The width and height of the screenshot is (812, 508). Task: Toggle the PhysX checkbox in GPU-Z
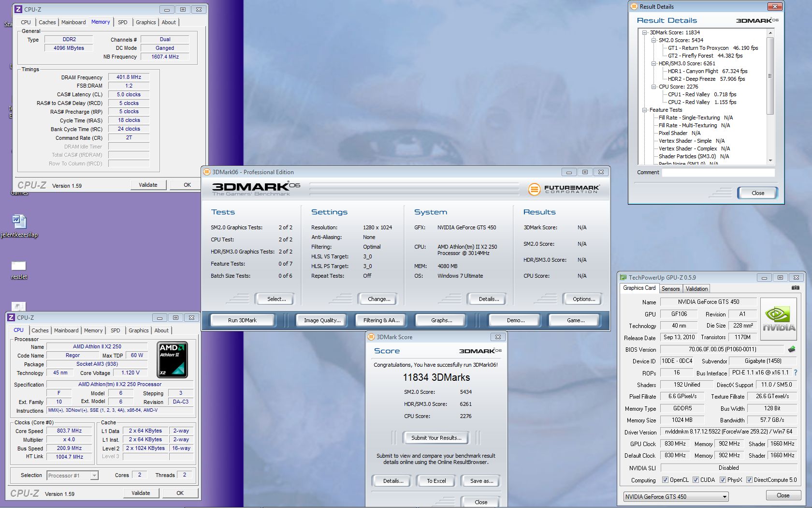(x=723, y=480)
